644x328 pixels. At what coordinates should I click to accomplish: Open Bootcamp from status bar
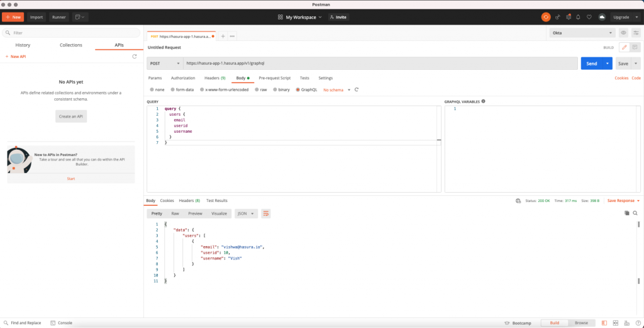tap(518, 323)
